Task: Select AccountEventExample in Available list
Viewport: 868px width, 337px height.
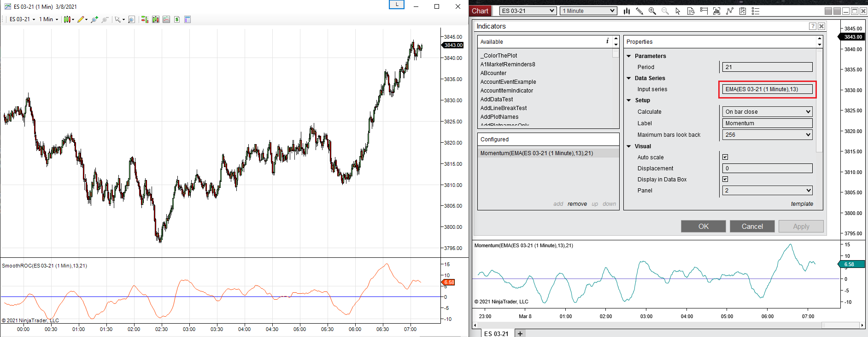Action: tap(508, 82)
